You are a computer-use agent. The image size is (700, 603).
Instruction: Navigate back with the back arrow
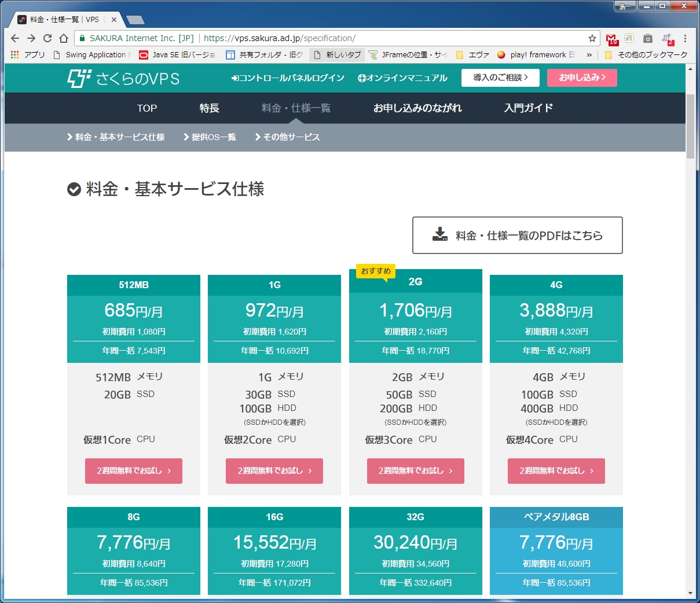pyautogui.click(x=14, y=38)
